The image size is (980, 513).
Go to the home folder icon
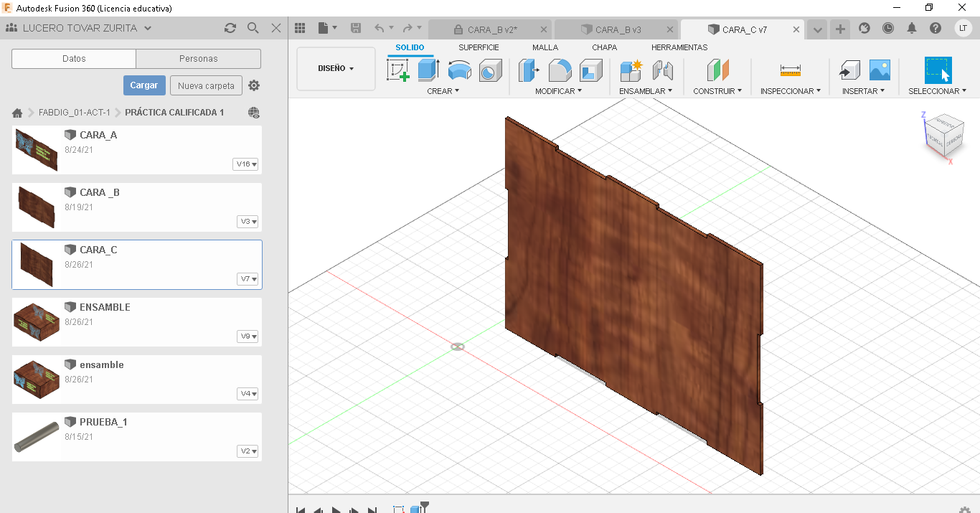[17, 113]
